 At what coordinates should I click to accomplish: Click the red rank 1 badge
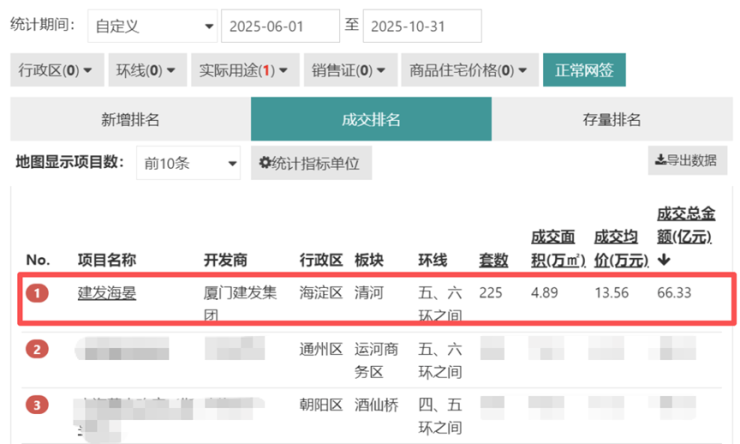point(37,294)
